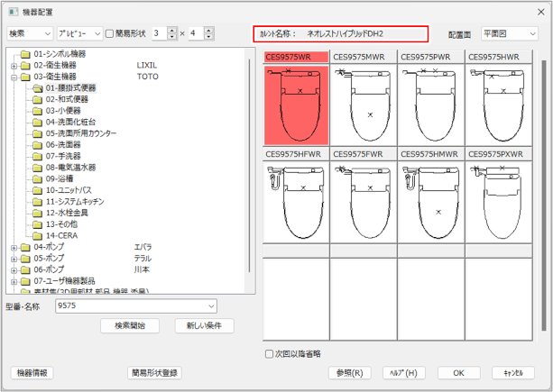Screen dimensions: 553x392
Task: Click the thumbnail grid vertical scrollbar
Action: pyautogui.click(x=545, y=180)
